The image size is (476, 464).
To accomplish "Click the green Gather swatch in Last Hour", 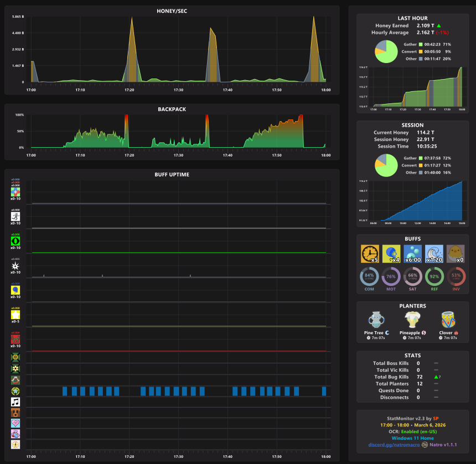I will tap(421, 44).
